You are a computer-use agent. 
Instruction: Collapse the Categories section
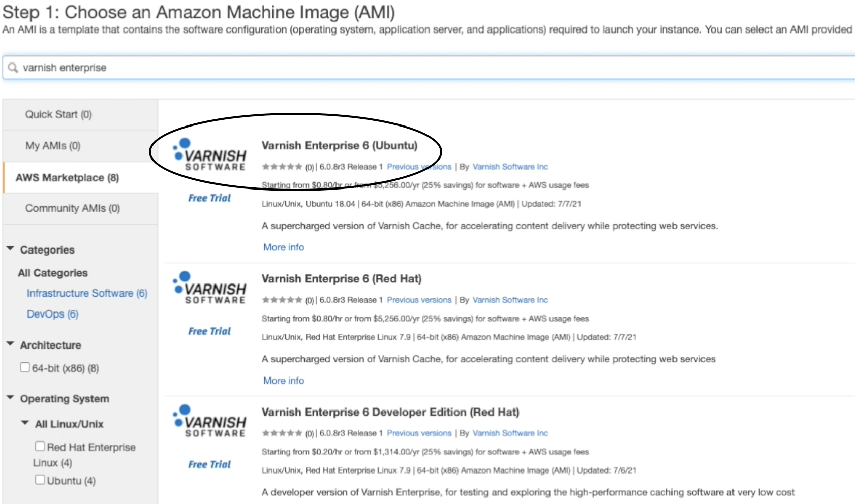(x=10, y=249)
